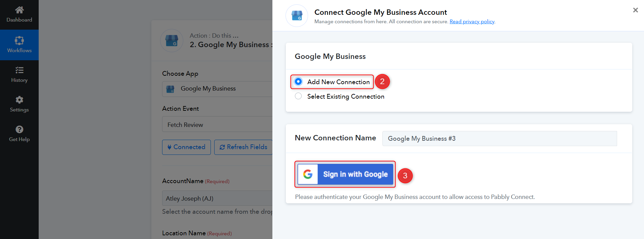Open the Read privacy policy link

472,22
